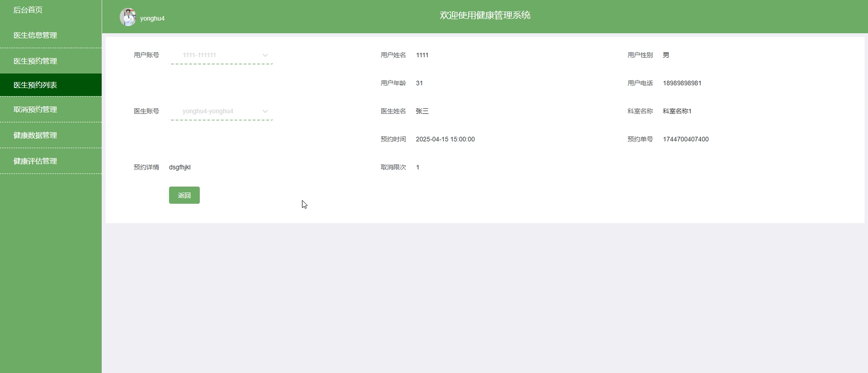The image size is (868, 373).
Task: Click the 用户电话 value 18989898981
Action: pos(682,83)
